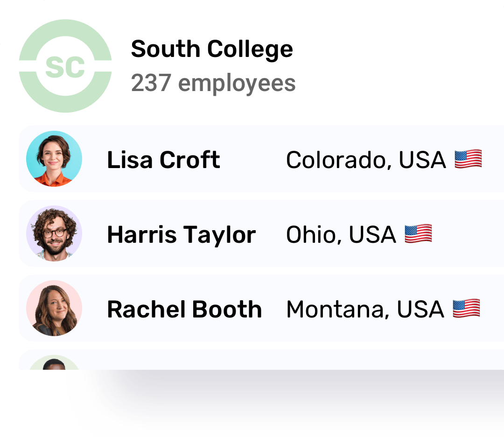Click the Montana, USA location text
This screenshot has height=437, width=504.
pos(365,310)
